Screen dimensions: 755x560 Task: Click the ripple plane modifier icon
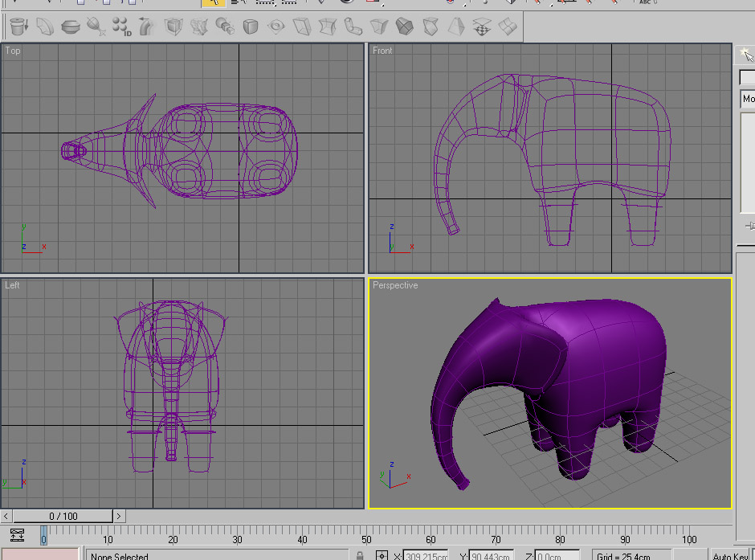(276, 27)
